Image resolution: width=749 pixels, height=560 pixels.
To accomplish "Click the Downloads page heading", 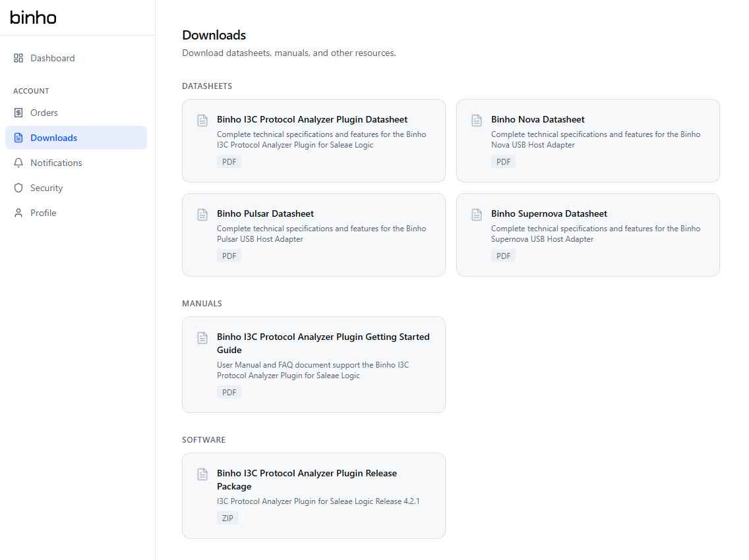I will 214,35.
